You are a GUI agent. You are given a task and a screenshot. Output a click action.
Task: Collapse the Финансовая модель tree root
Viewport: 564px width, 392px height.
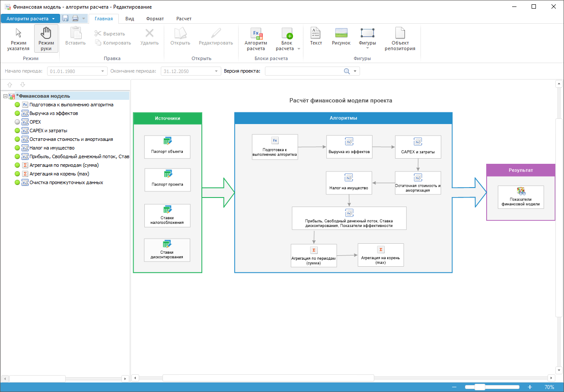click(5, 96)
